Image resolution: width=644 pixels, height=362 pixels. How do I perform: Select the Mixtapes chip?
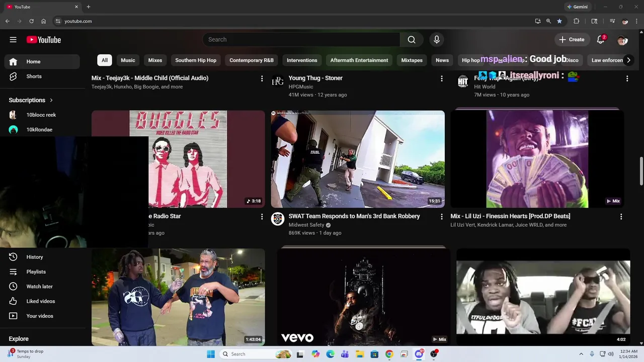[412, 60]
